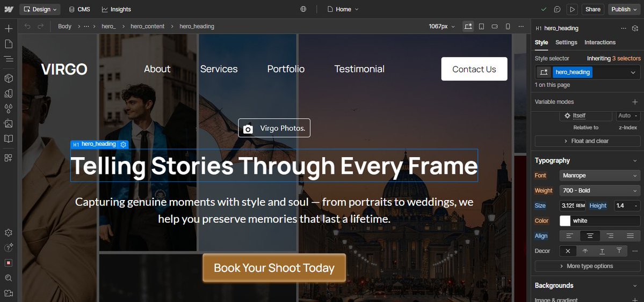Switch to the tablet breakpoint
Screen dimensions: 644x302
tap(481, 26)
